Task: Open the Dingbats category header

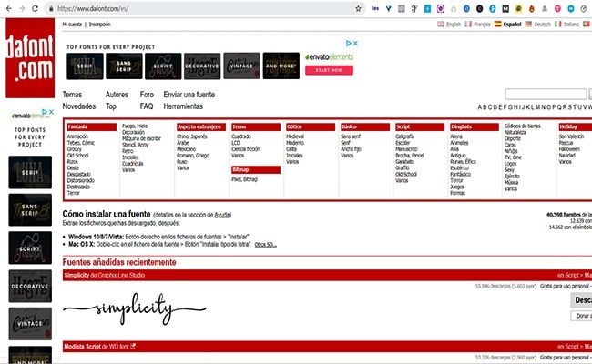Action: click(x=475, y=127)
